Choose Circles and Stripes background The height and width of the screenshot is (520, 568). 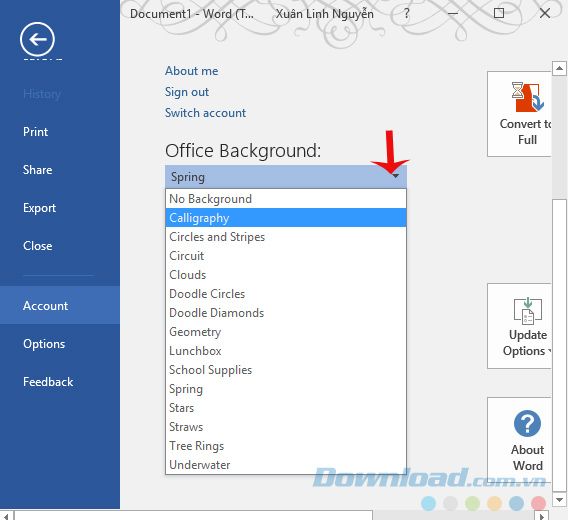coord(286,237)
